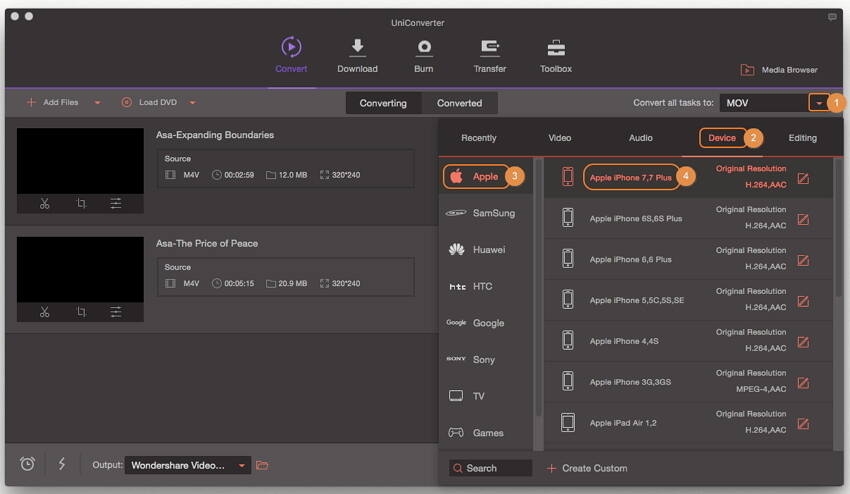Select Apple iPhone 3G,3GS preset
The image size is (850, 494).
[x=688, y=382]
